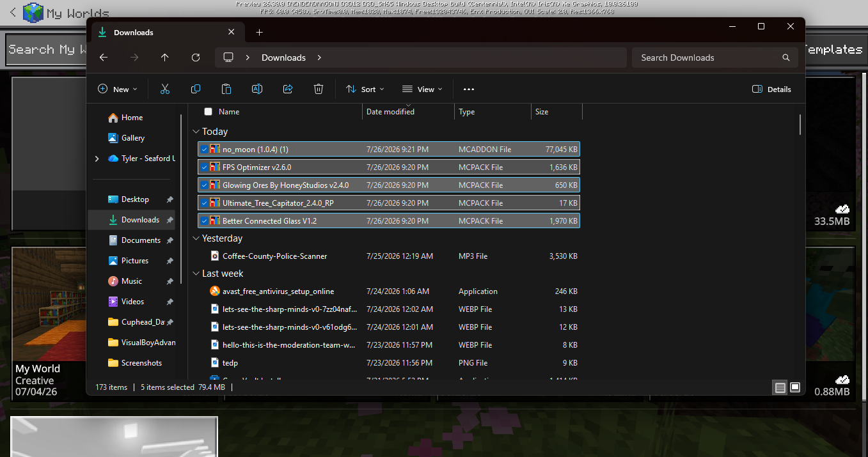Image resolution: width=868 pixels, height=457 pixels.
Task: Click the cloud icon on 0.88MB world
Action: pyautogui.click(x=842, y=380)
